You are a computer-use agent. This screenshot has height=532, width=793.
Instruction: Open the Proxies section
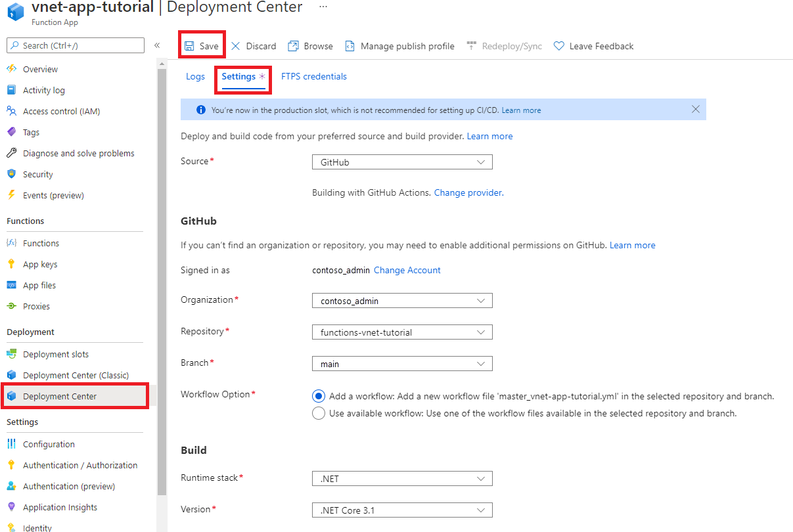click(x=37, y=305)
